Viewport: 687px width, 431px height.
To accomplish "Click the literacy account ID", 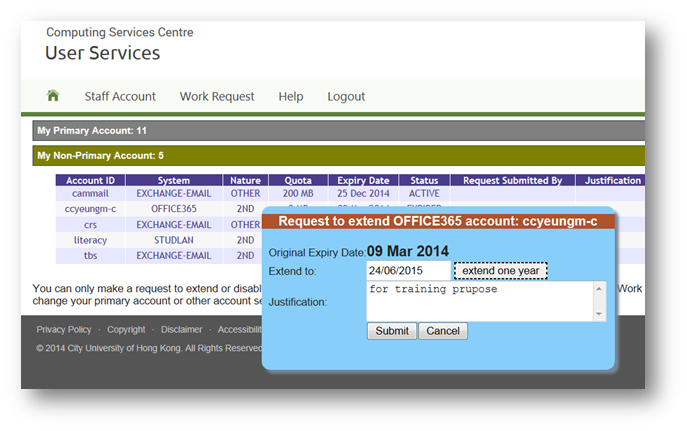I will click(90, 240).
